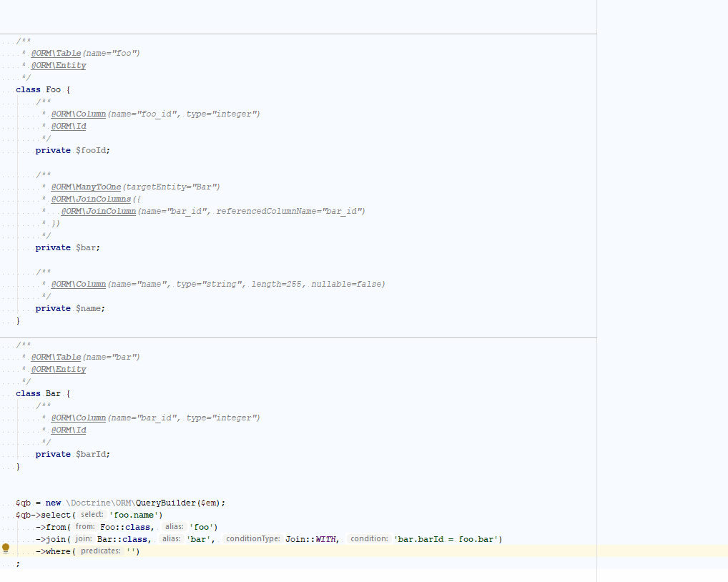Image resolution: width=728 pixels, height=582 pixels.
Task: Click the 'bar' alias string in join
Action: tap(199, 539)
